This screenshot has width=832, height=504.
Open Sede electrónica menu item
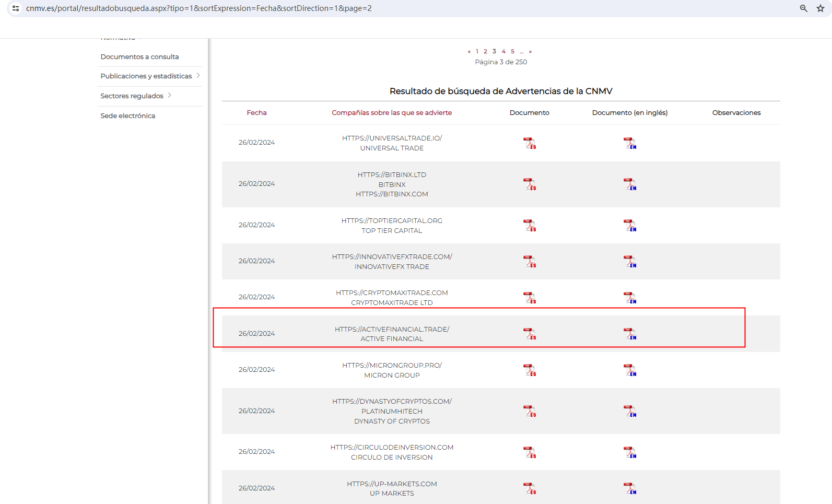[x=127, y=116]
